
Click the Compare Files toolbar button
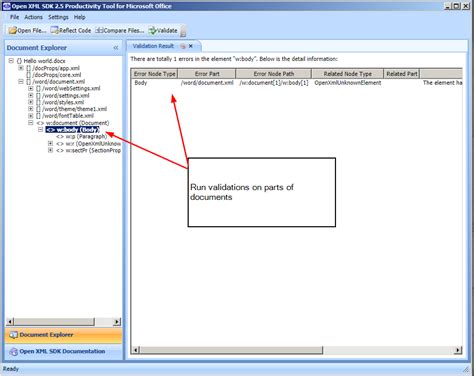[x=120, y=30]
